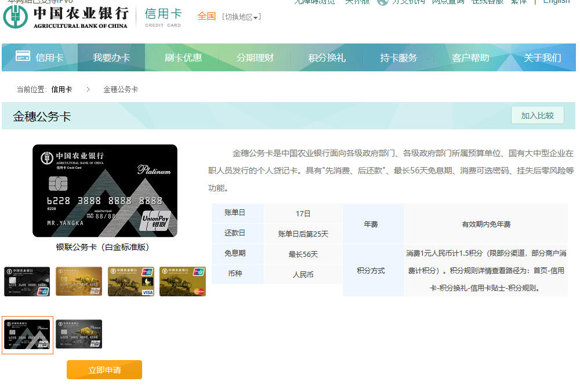The image size is (580, 392).
Task: Open the 刷卡优惠 menu item
Action: 183,57
